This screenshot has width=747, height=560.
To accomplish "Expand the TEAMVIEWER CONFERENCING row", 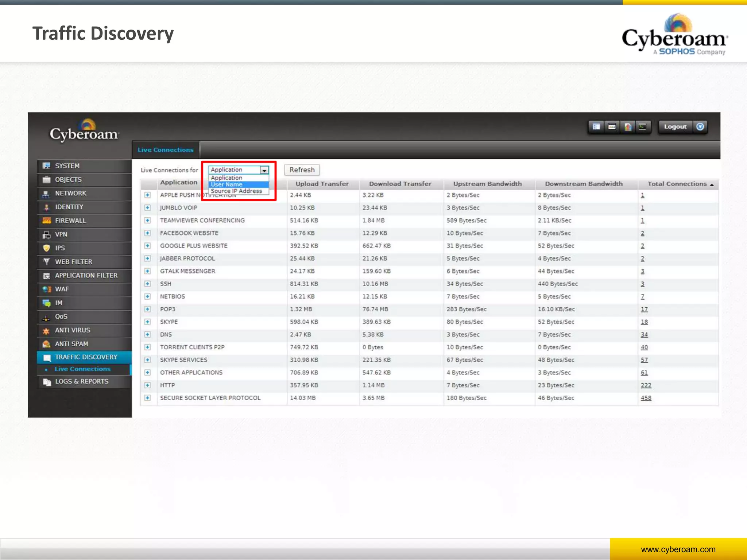I will (x=147, y=221).
